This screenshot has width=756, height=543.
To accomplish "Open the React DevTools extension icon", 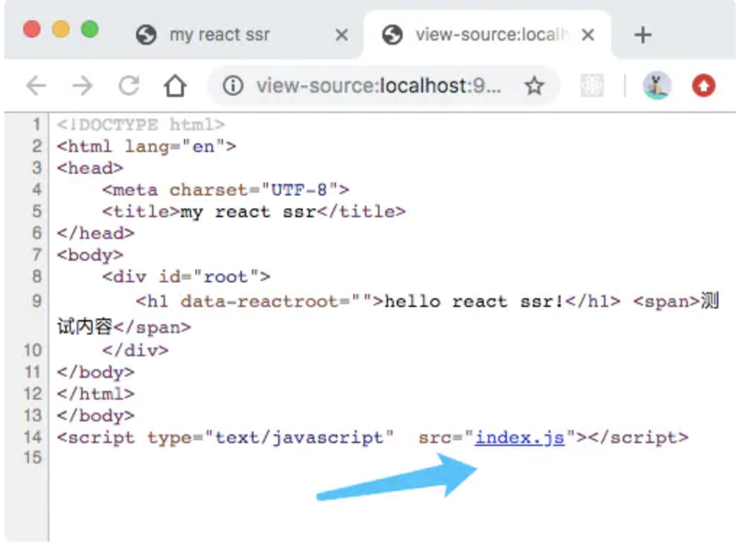I will coord(592,87).
